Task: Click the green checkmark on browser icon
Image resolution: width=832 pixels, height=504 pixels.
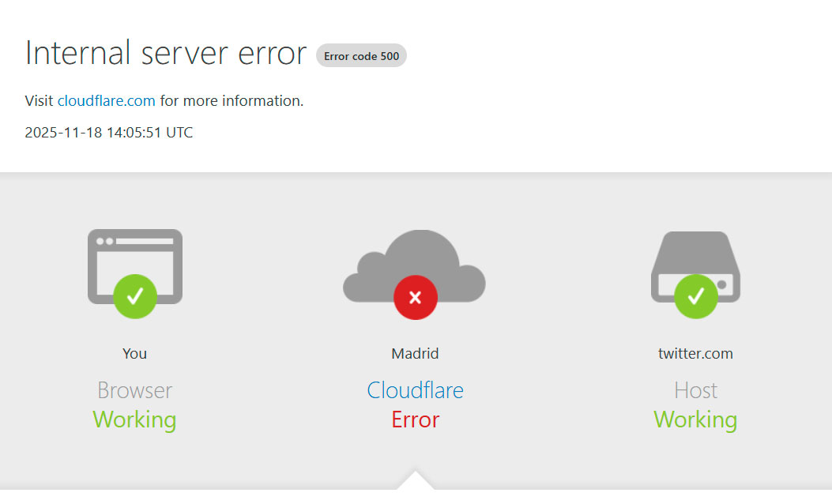Action: (135, 296)
